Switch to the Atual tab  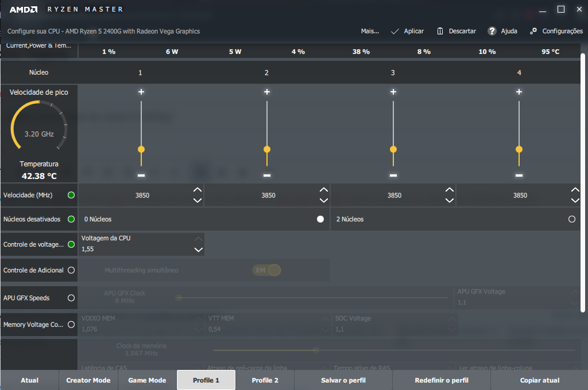(30, 380)
